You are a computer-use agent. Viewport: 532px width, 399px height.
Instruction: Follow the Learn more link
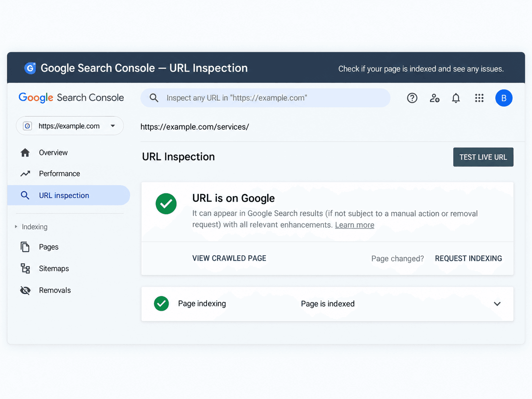[x=355, y=225]
